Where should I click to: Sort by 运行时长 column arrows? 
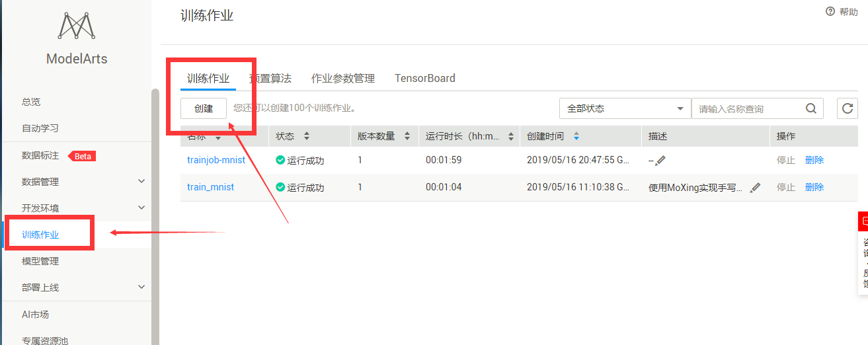point(510,136)
